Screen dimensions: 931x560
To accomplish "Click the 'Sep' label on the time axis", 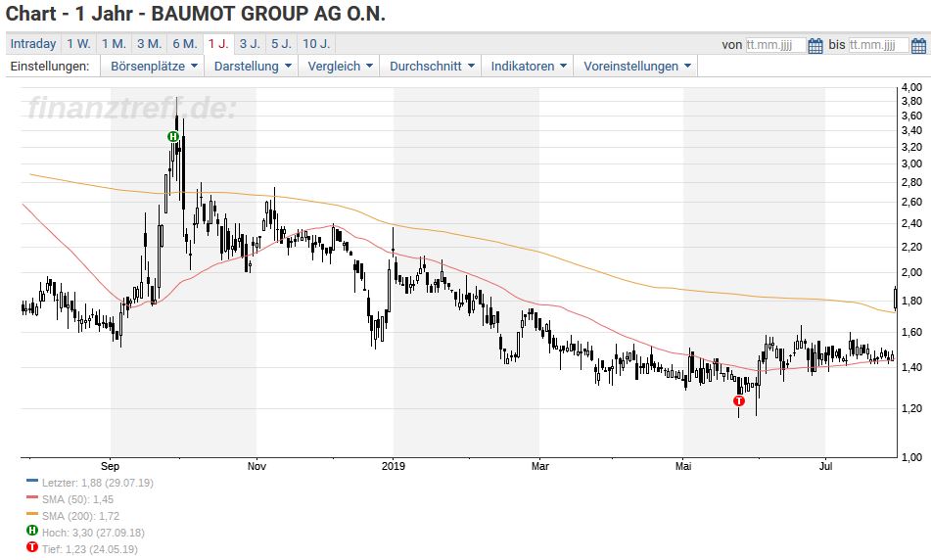I will coord(110,466).
